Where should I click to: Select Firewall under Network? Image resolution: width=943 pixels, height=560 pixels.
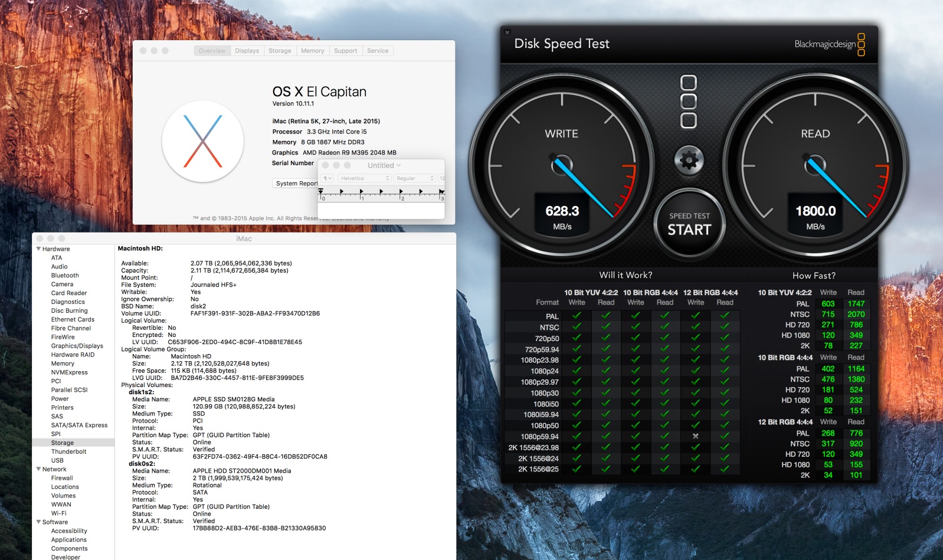[x=62, y=479]
